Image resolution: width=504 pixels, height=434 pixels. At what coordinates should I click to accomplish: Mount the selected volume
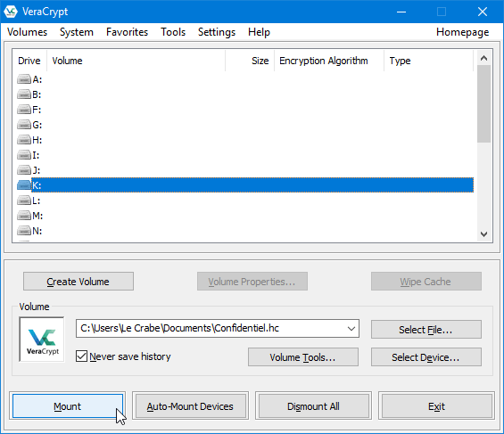point(68,406)
